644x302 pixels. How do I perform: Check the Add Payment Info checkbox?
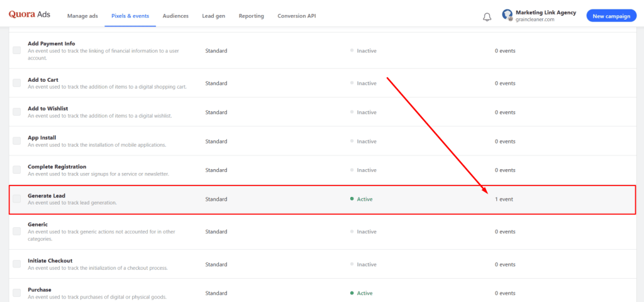pos(17,50)
